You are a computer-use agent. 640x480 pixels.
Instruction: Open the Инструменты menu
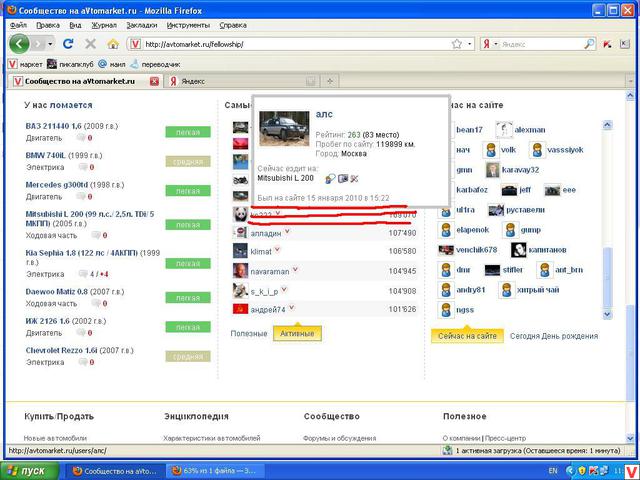click(x=188, y=25)
